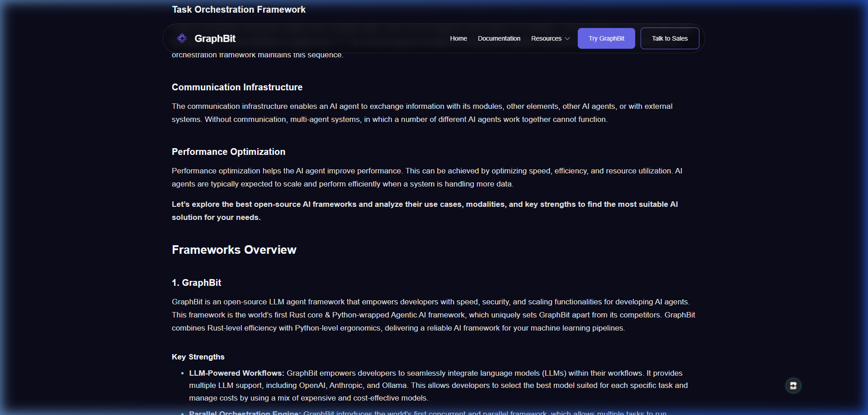Click the Performance Optimization heading
Screen dimensions: 868x415
[229, 152]
